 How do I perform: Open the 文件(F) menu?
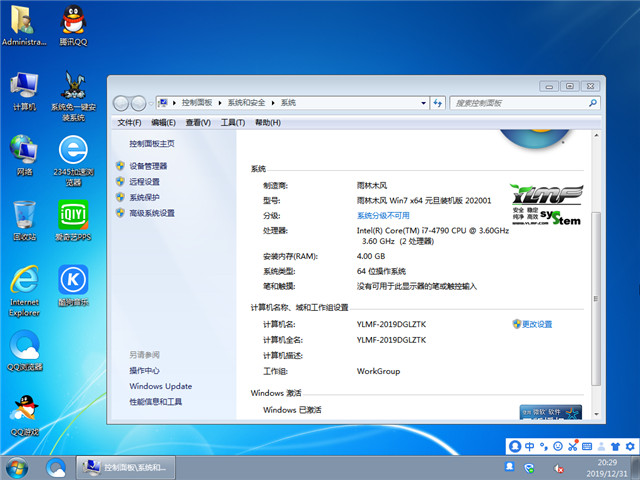(x=129, y=123)
